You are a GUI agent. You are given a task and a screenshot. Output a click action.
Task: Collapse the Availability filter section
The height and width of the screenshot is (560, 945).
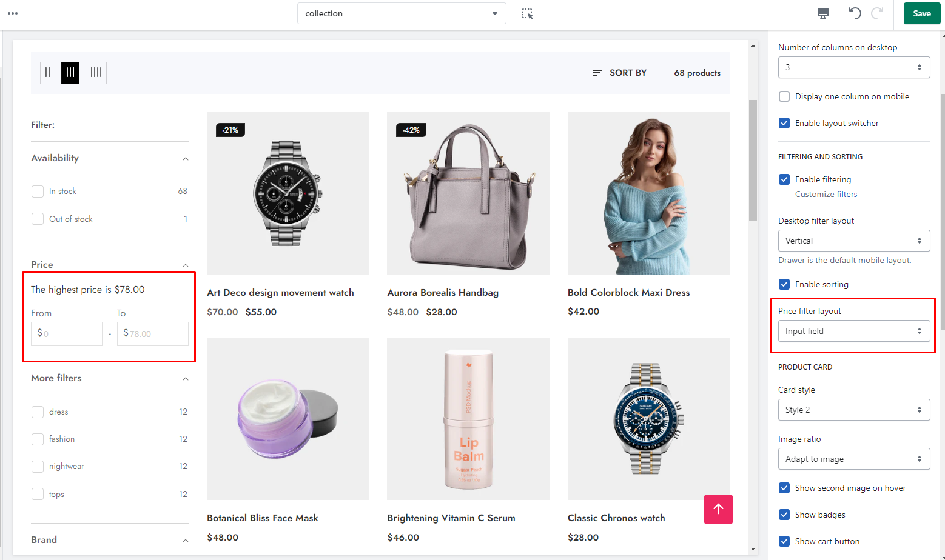(x=186, y=159)
